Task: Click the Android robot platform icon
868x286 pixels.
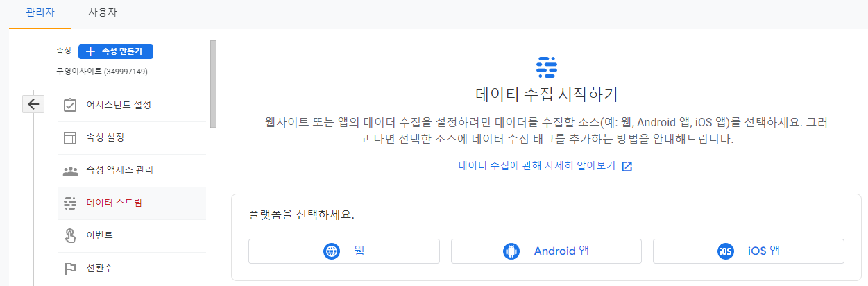Action: (511, 251)
